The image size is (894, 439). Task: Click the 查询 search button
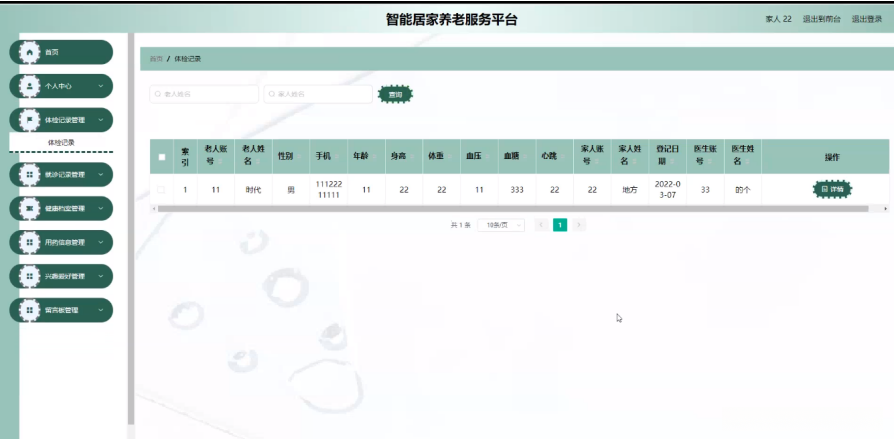click(395, 95)
